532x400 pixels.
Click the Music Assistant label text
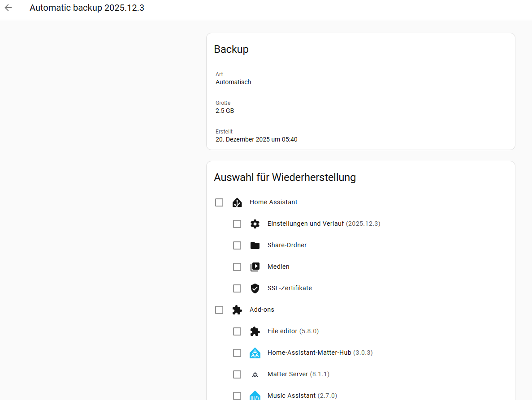(x=291, y=396)
